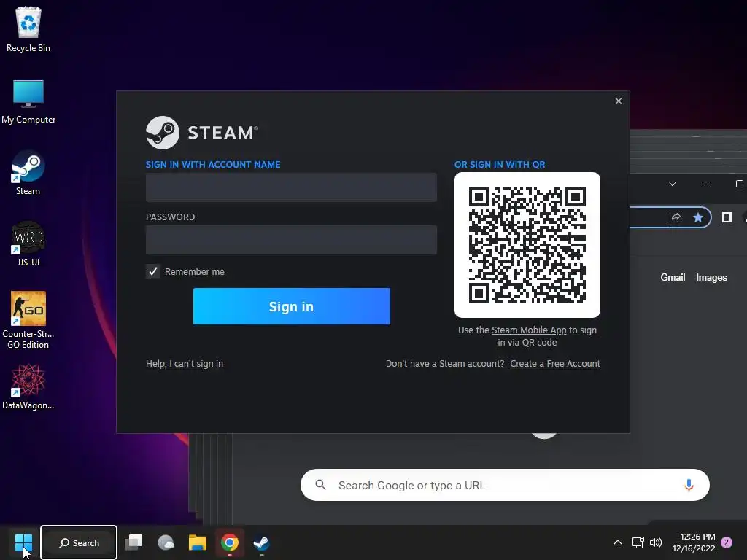
Task: Click the Google search box in Chrome
Action: [x=505, y=485]
